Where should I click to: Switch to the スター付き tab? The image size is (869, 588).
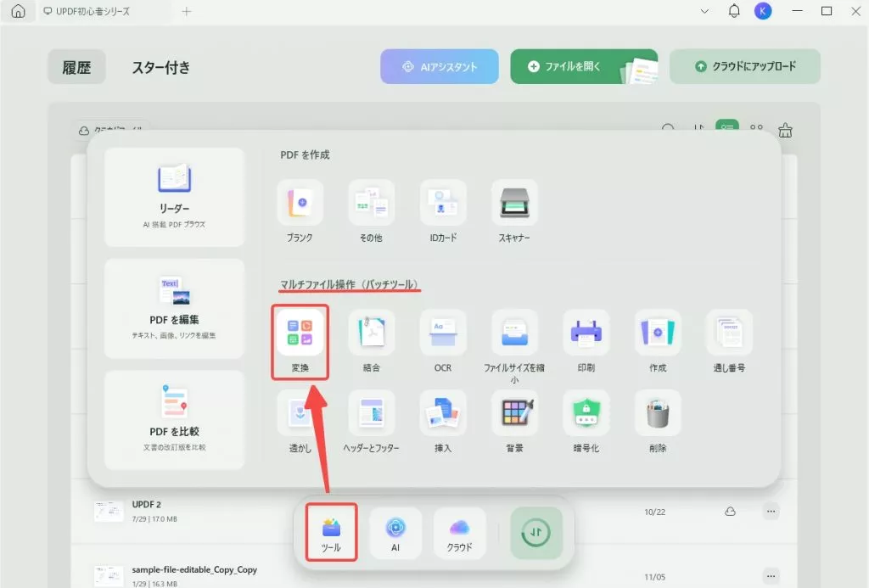161,65
